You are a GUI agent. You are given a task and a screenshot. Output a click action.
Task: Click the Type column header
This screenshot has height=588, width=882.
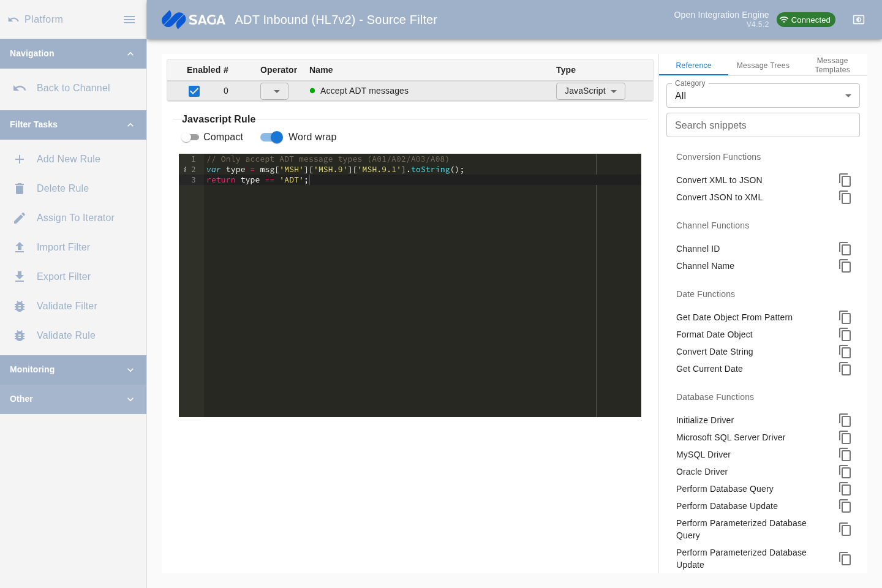pos(566,70)
